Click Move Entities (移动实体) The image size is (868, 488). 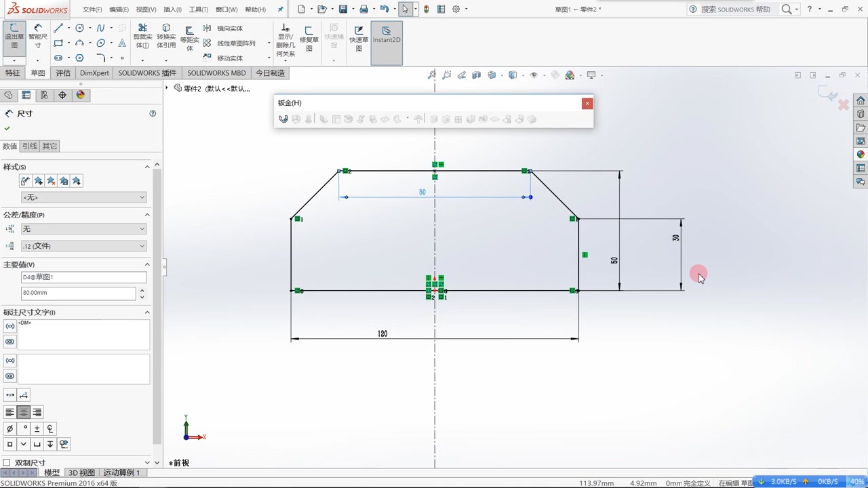pos(223,58)
